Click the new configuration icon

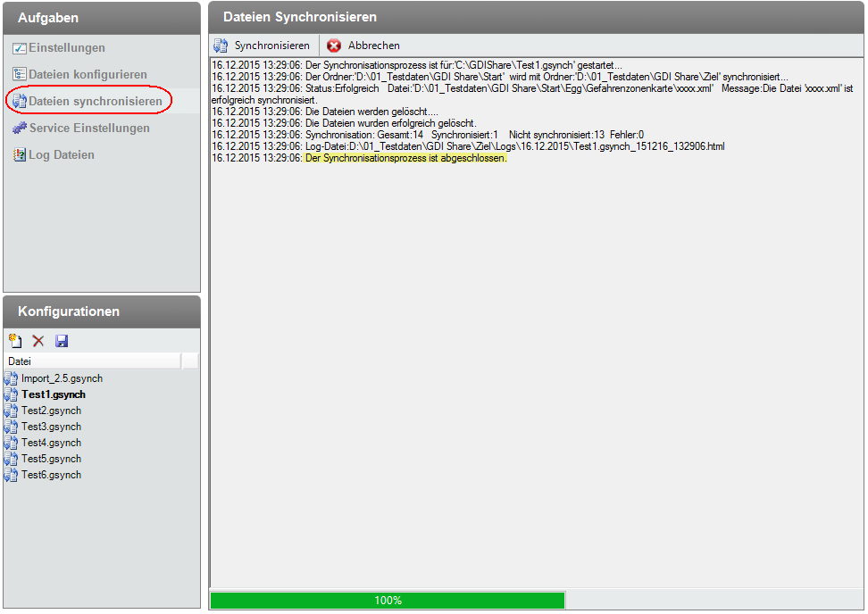pos(15,341)
